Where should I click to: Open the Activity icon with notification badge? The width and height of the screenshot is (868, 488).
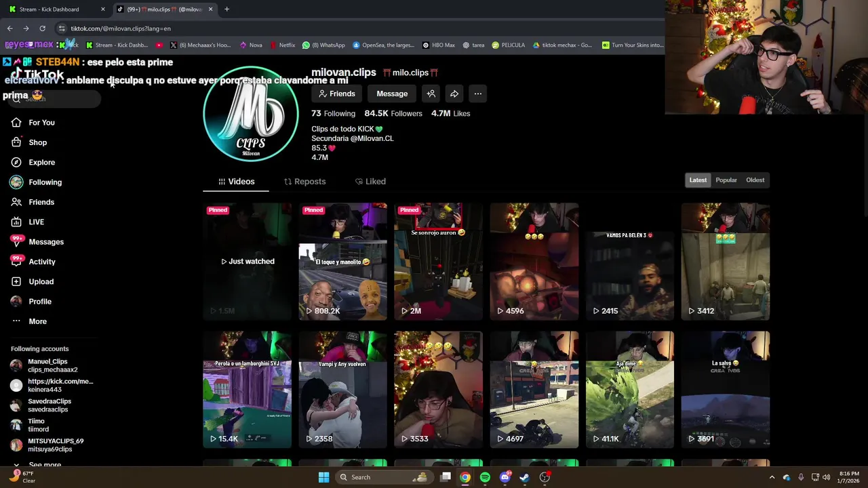[16, 261]
